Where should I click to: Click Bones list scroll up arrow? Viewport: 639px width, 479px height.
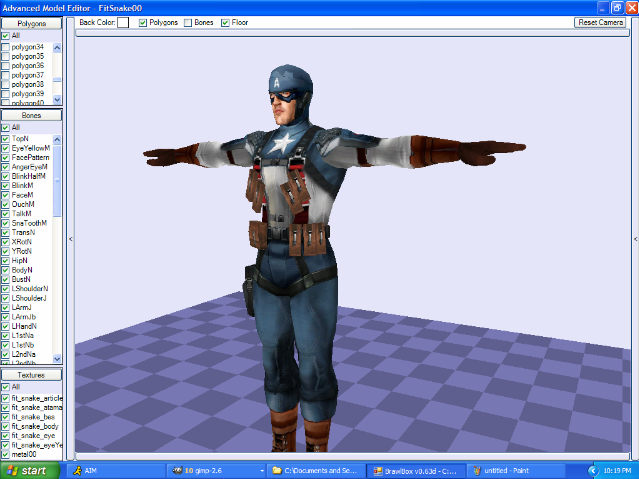[57, 139]
